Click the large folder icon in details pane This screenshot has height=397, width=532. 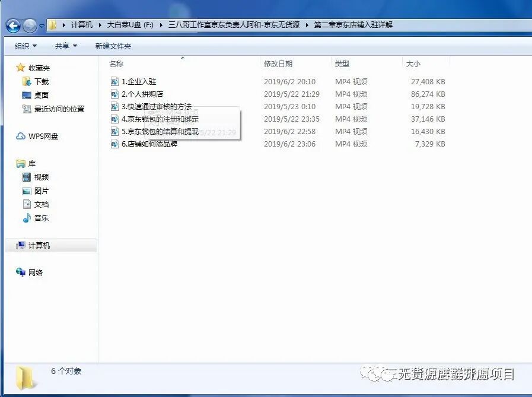[25, 377]
